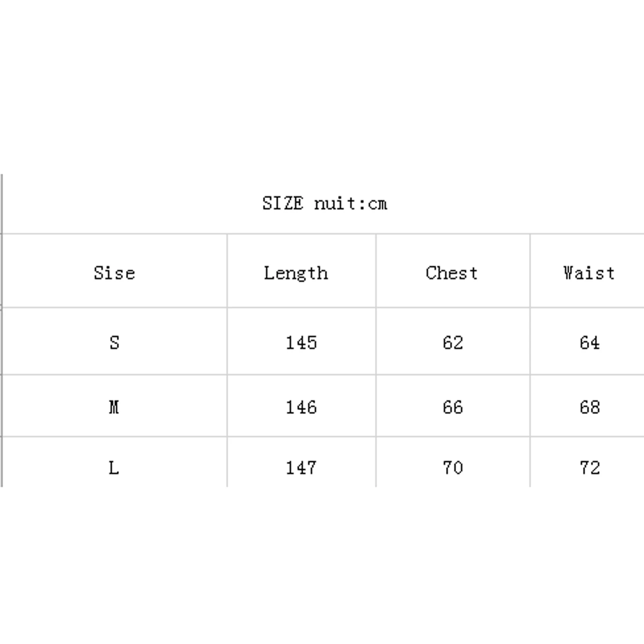Screen dimensions: 644x644
Task: Select the waist value 68
Action: [x=590, y=407]
